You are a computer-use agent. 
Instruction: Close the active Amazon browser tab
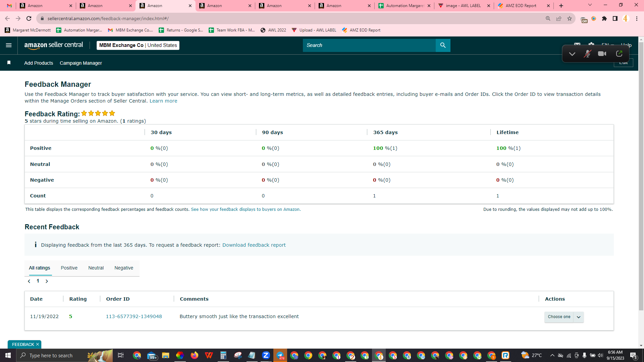190,6
